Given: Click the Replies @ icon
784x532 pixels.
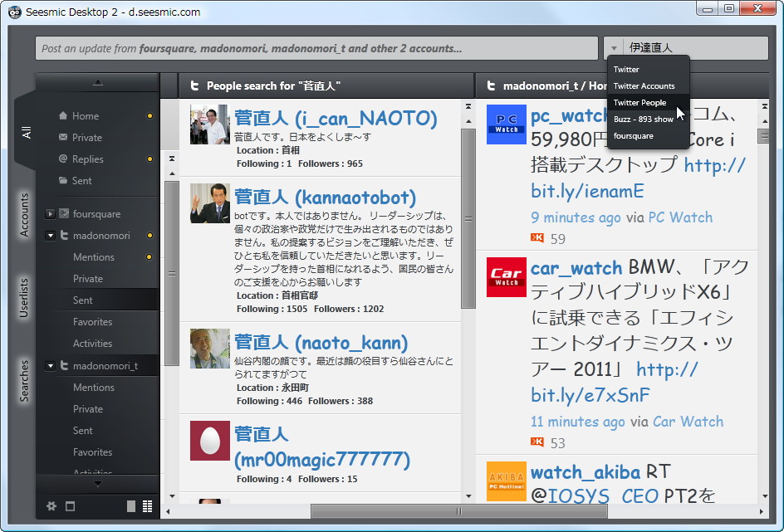Looking at the screenshot, I should click(63, 159).
